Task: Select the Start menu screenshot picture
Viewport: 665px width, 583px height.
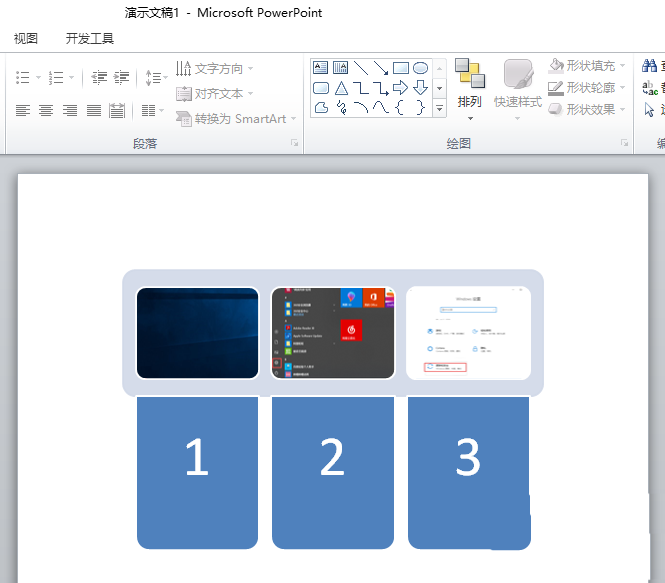Action: point(333,333)
